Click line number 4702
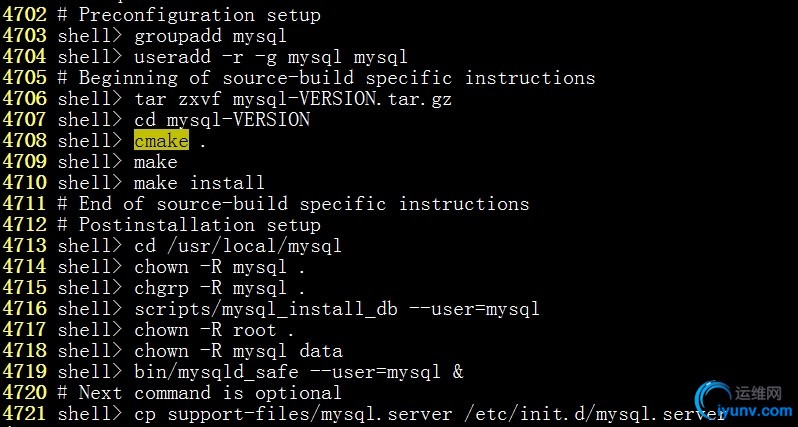798x427 pixels. coord(24,15)
